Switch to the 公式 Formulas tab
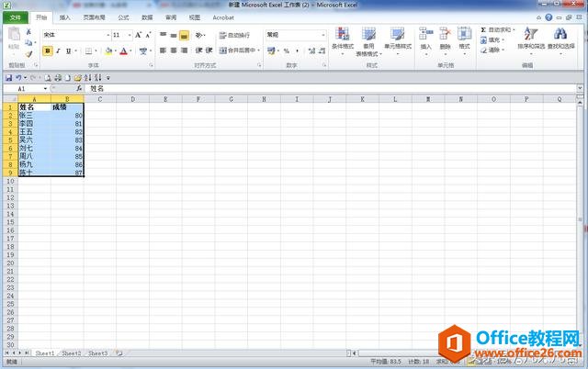The height and width of the screenshot is (369, 588). [123, 17]
